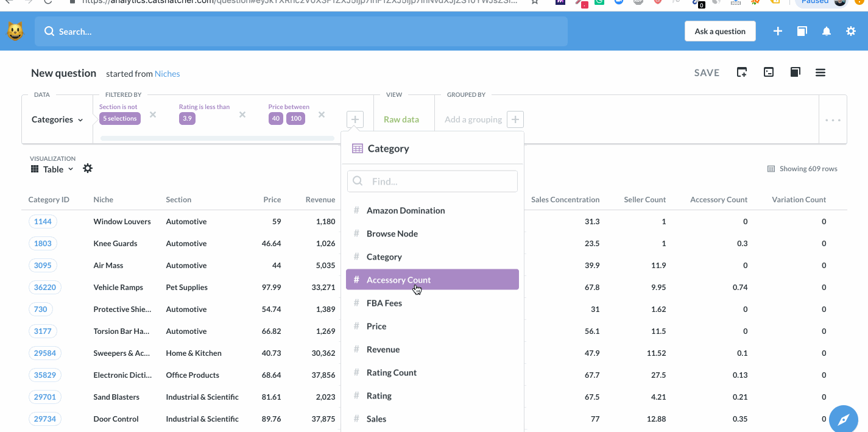Screen dimensions: 868x432
Task: Sort by Section column header
Action: (178, 199)
